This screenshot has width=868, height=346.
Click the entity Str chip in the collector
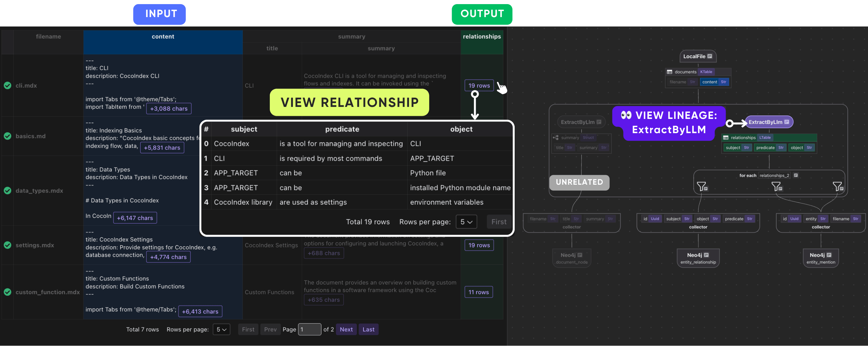pos(816,219)
